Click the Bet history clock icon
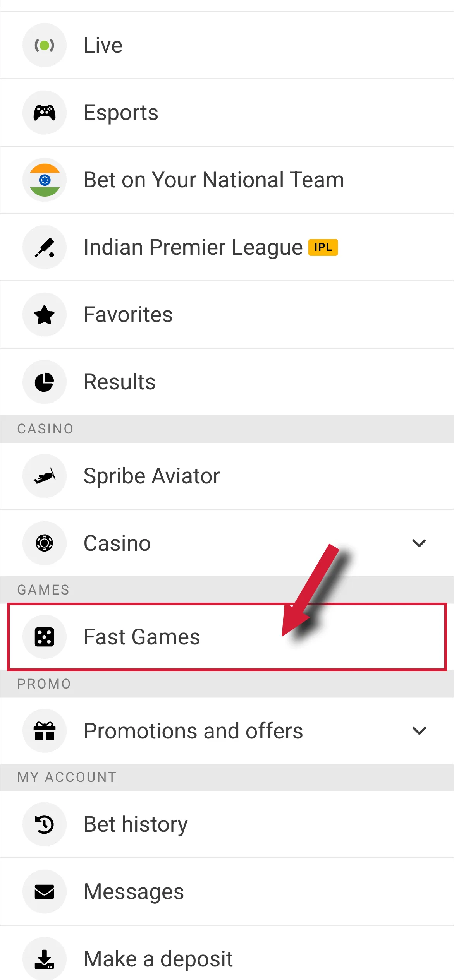Image resolution: width=454 pixels, height=980 pixels. (44, 824)
